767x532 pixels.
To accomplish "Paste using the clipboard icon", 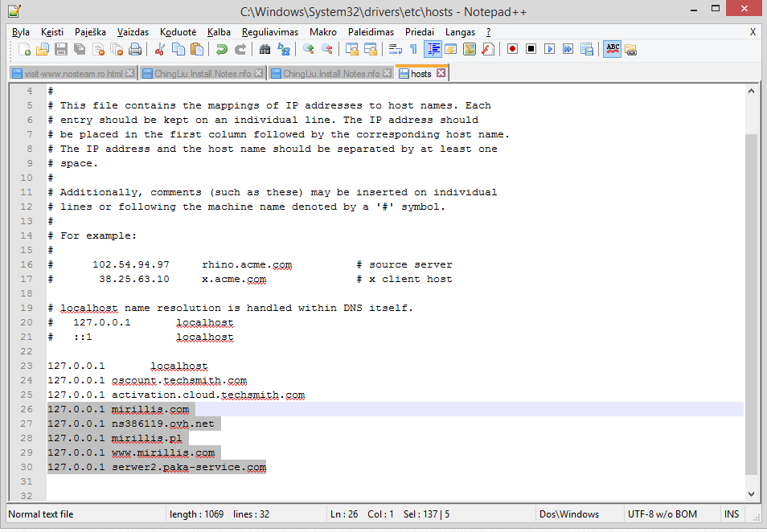I will tap(197, 49).
